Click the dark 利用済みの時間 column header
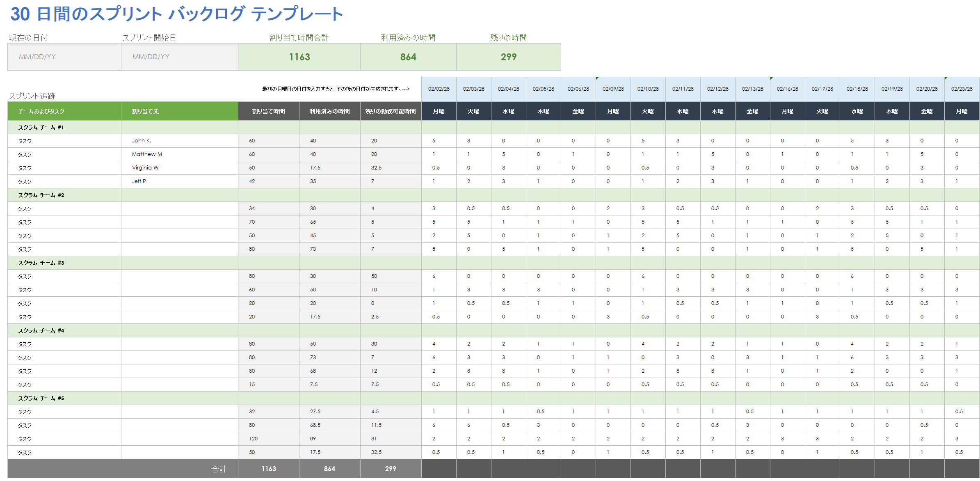Image resolution: width=980 pixels, height=481 pixels. pos(330,111)
